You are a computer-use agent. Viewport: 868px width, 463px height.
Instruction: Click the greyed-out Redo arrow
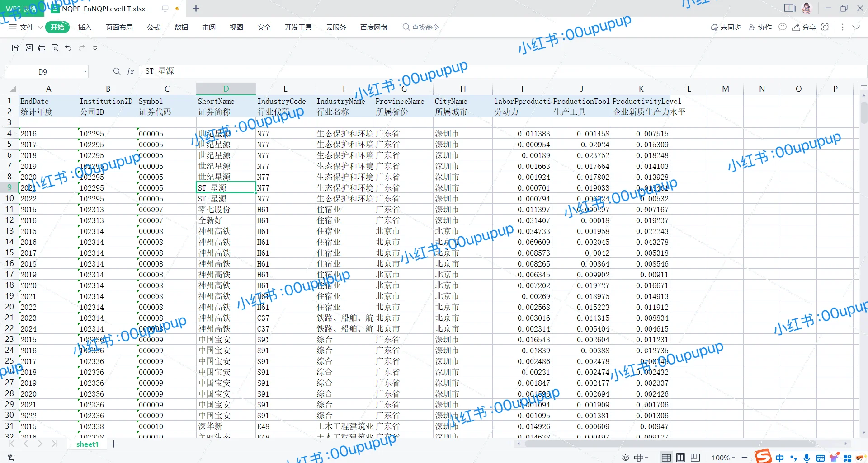click(x=82, y=48)
